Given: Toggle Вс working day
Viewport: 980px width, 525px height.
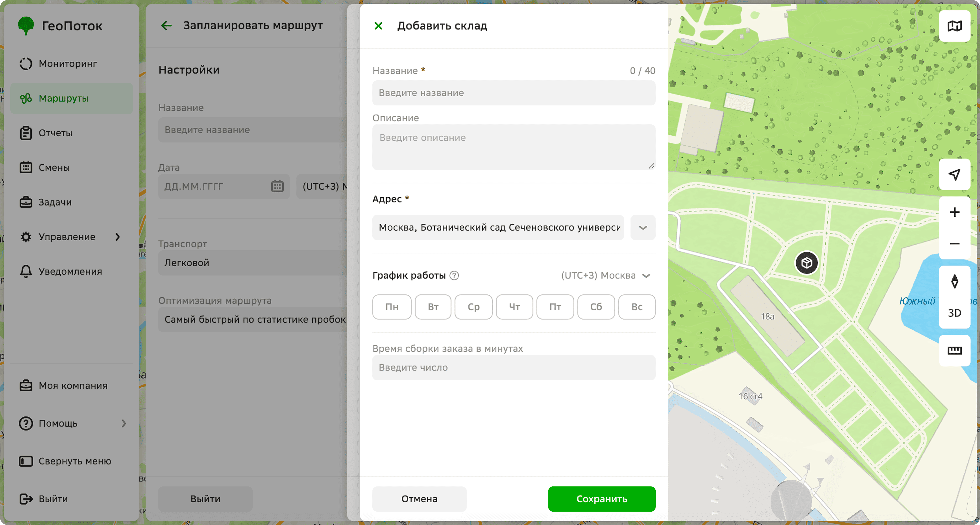Looking at the screenshot, I should pyautogui.click(x=637, y=307).
